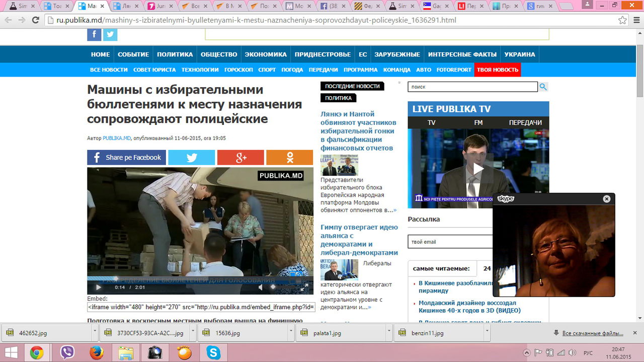
Task: Click the Twitter icon at page top
Action: coord(110,35)
